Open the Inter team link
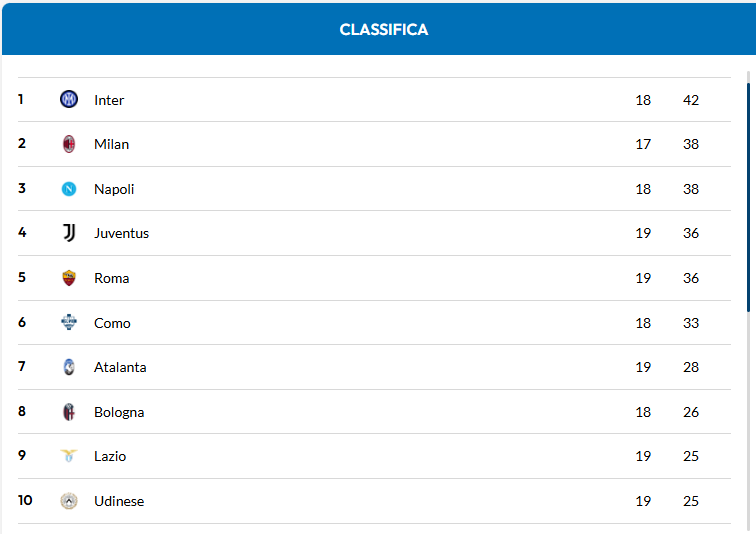 109,100
